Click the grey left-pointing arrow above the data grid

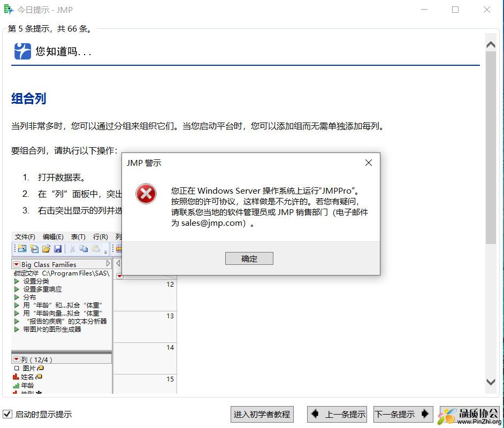pyautogui.click(x=118, y=263)
